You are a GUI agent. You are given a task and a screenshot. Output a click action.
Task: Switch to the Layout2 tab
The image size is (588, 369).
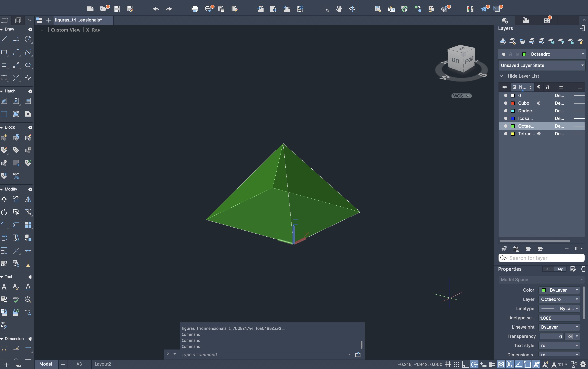pos(103,364)
